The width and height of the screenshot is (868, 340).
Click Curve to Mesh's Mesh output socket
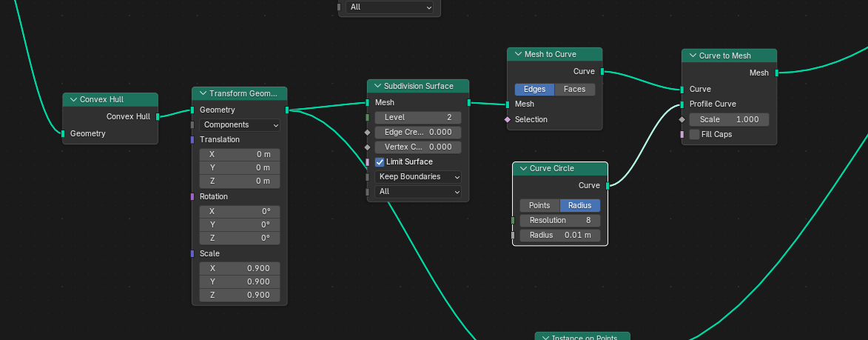777,73
